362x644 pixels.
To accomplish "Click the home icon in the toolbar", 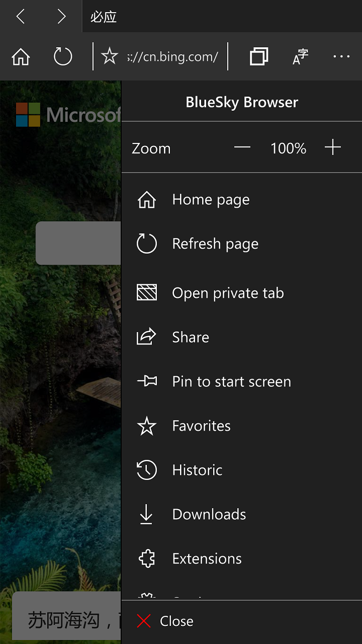I will click(21, 57).
